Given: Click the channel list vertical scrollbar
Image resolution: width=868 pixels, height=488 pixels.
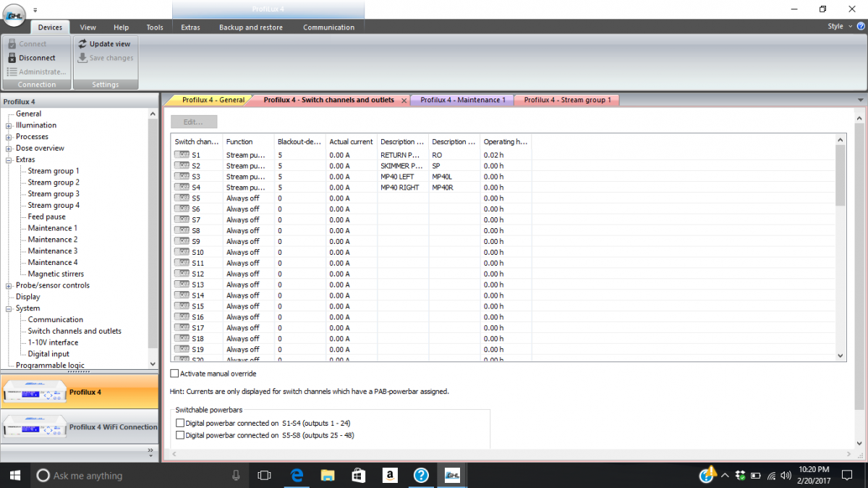Looking at the screenshot, I should [840, 248].
